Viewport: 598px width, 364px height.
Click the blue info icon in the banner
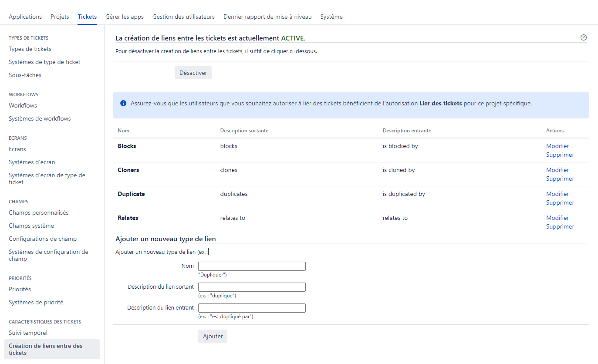tap(123, 103)
